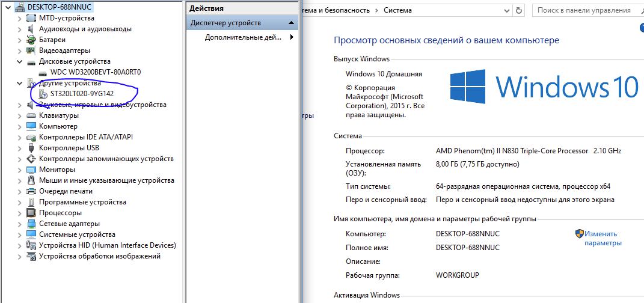Open the address bar history dropdown

[508, 10]
